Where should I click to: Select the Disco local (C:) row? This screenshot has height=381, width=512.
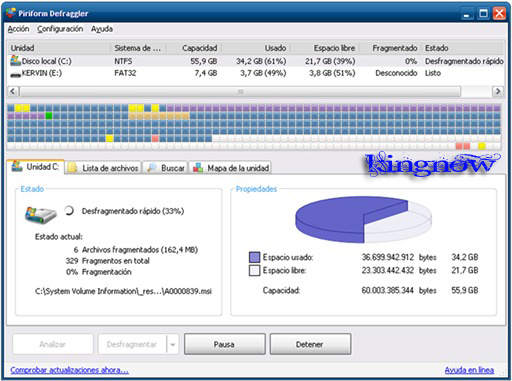[256, 61]
